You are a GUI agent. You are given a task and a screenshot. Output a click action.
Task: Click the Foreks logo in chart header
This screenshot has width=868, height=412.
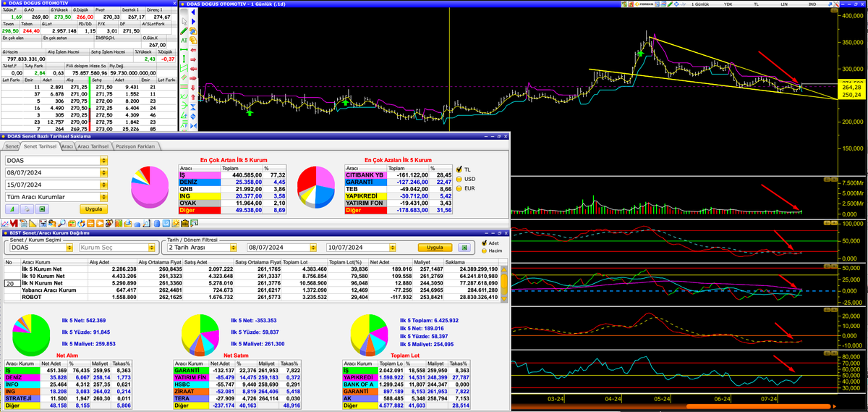click(644, 4)
